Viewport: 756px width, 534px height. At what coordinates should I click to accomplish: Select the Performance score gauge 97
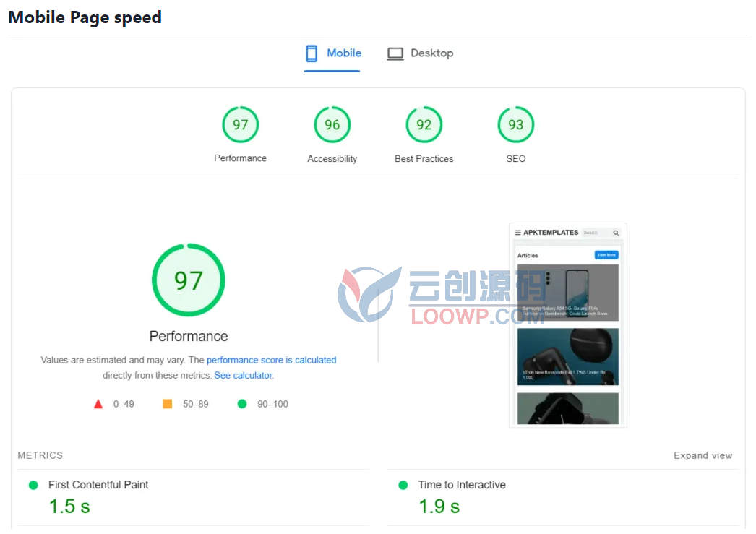pyautogui.click(x=240, y=125)
